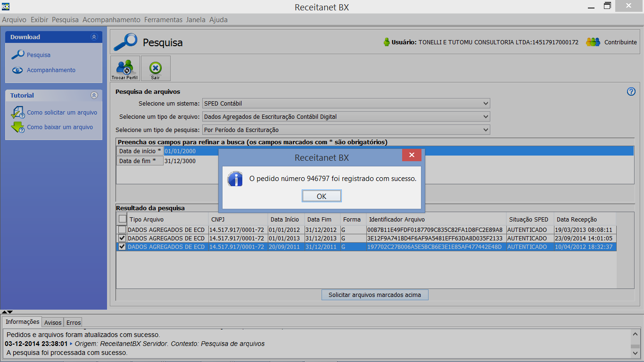The height and width of the screenshot is (362, 644).
Task: Uncheck the checkbox for the 20/09/2011 row
Action: (122, 247)
